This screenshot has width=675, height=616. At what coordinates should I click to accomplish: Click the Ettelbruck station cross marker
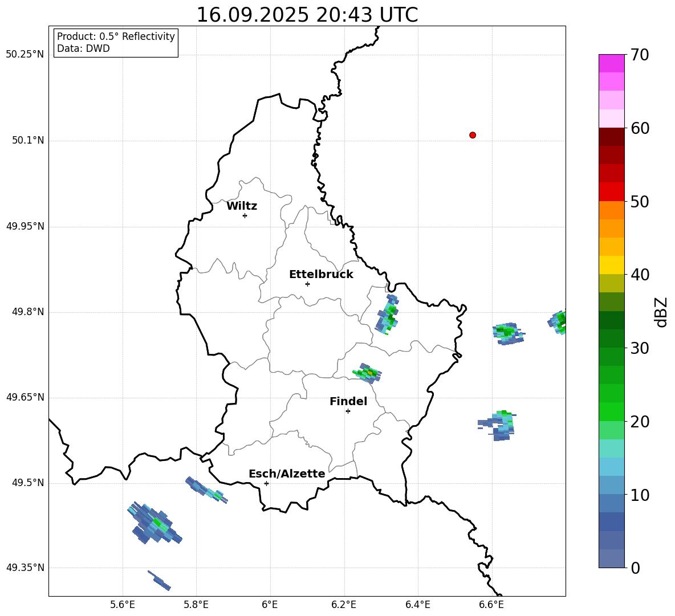[x=307, y=284]
